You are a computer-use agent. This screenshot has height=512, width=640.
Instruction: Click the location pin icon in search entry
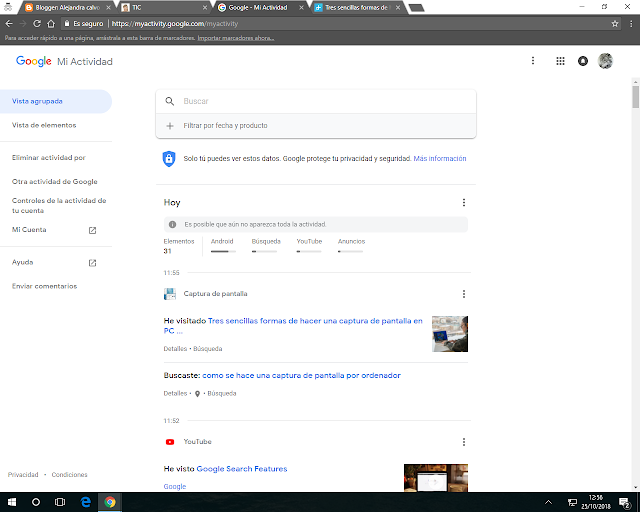198,394
